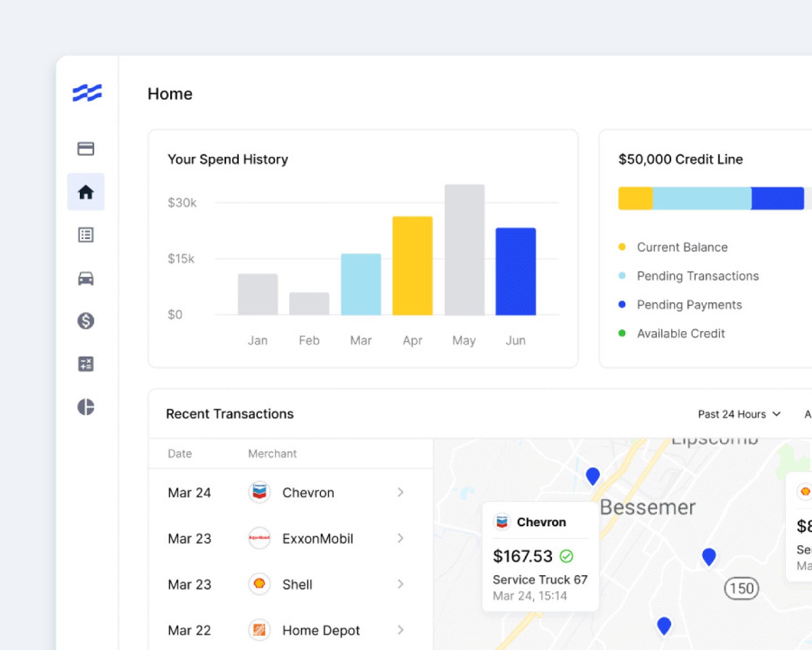Click the yellow Apr bar in chart

(412, 266)
